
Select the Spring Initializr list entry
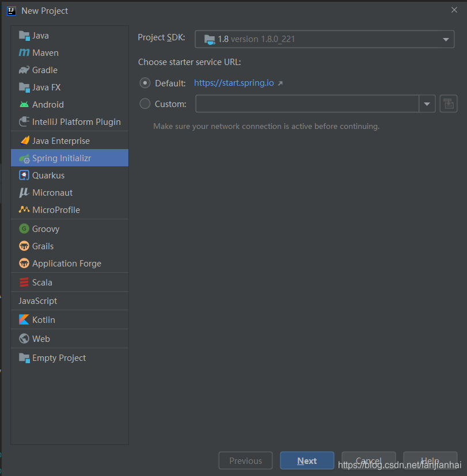[70, 158]
